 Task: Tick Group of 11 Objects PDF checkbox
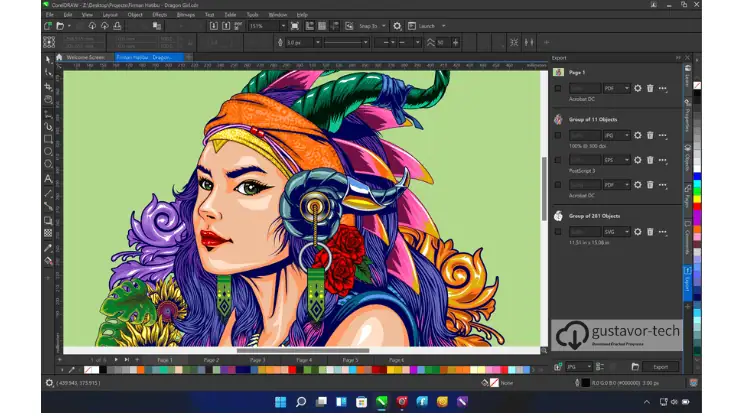pyautogui.click(x=558, y=185)
